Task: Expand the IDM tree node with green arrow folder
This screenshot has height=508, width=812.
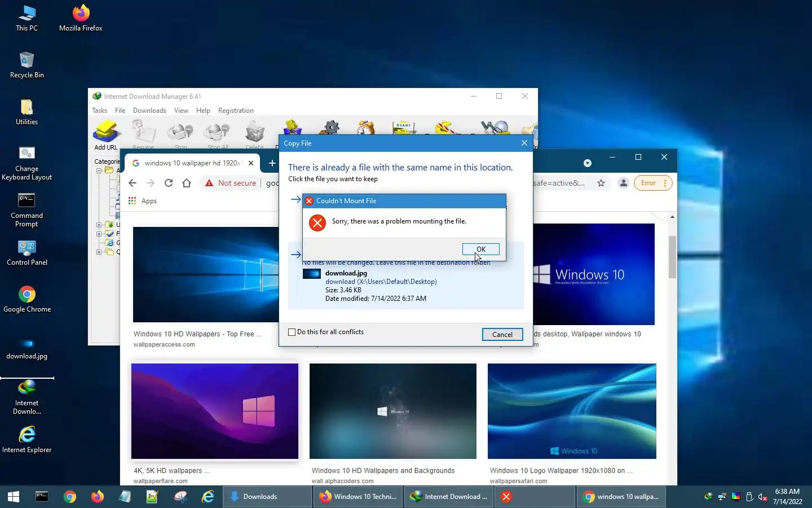Action: (99, 225)
